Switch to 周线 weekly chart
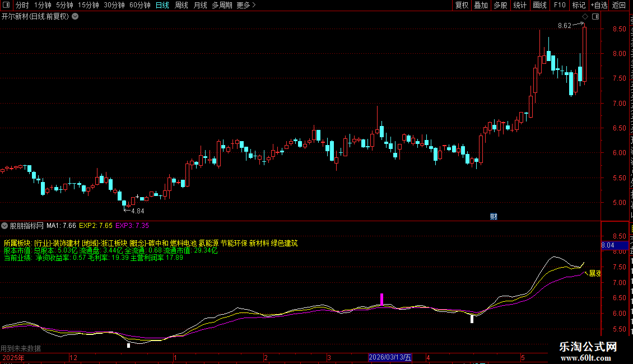The height and width of the screenshot is (364, 633). pyautogui.click(x=181, y=5)
